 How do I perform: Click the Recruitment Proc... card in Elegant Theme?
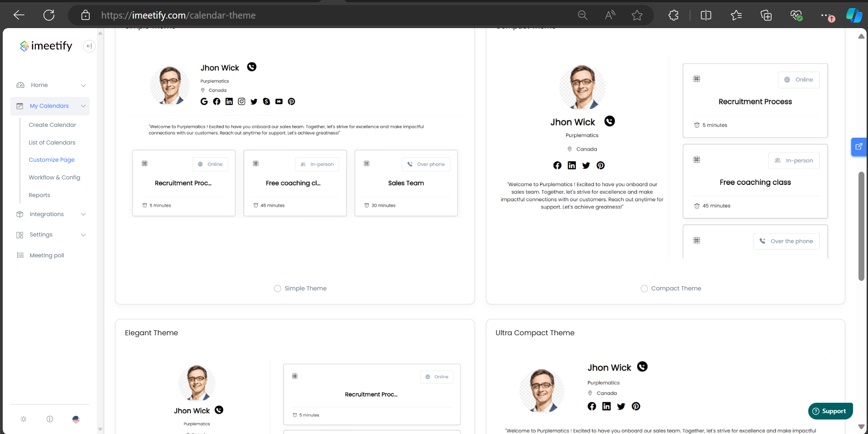coord(372,394)
